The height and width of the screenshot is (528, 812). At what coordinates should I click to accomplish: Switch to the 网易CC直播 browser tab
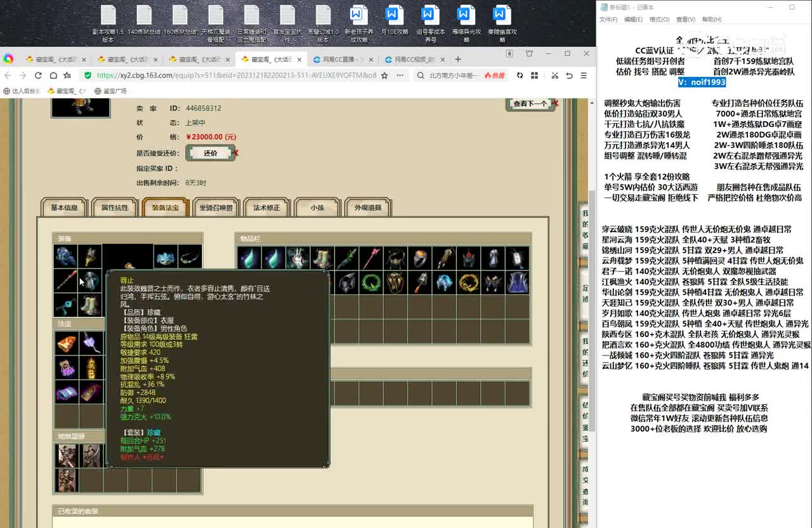coord(343,59)
